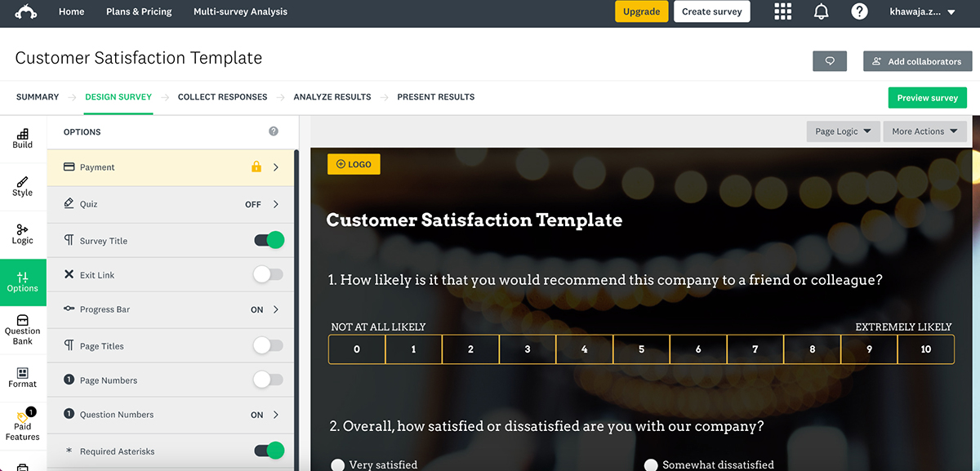The width and height of the screenshot is (980, 471).
Task: Turn on Page Titles
Action: point(268,345)
